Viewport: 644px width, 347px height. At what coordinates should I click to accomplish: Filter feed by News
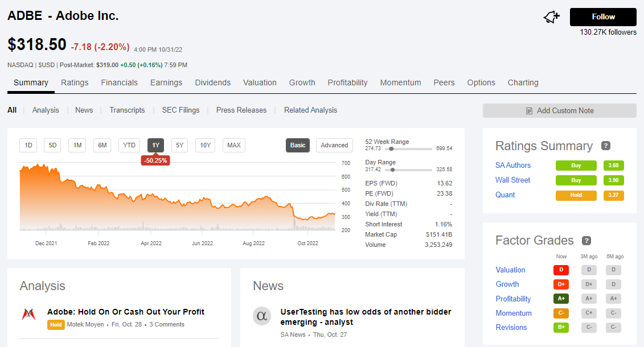coord(84,110)
